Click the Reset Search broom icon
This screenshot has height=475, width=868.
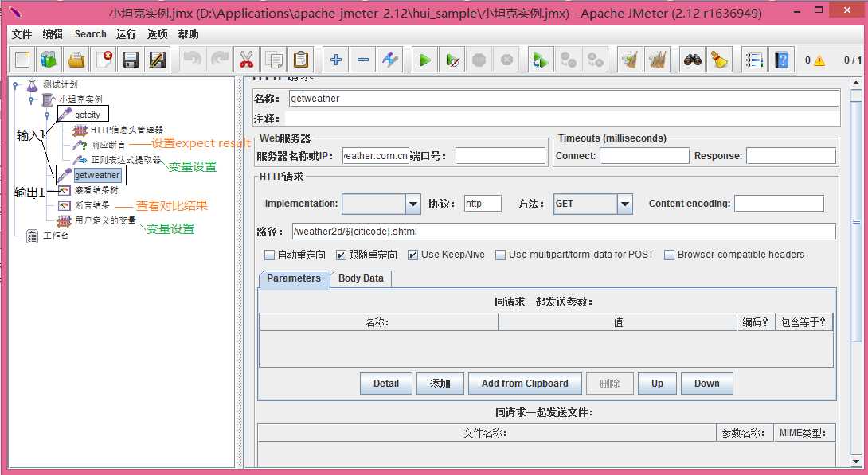(x=720, y=59)
